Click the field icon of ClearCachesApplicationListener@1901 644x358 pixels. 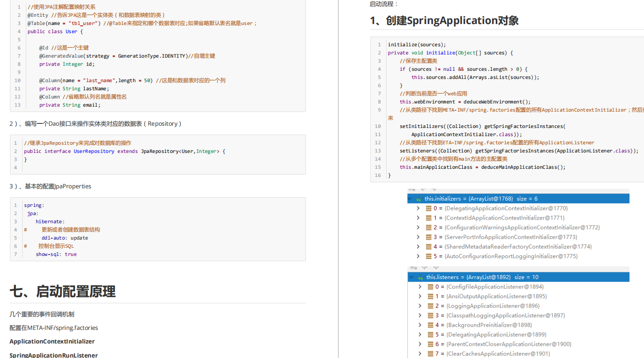tap(431, 353)
